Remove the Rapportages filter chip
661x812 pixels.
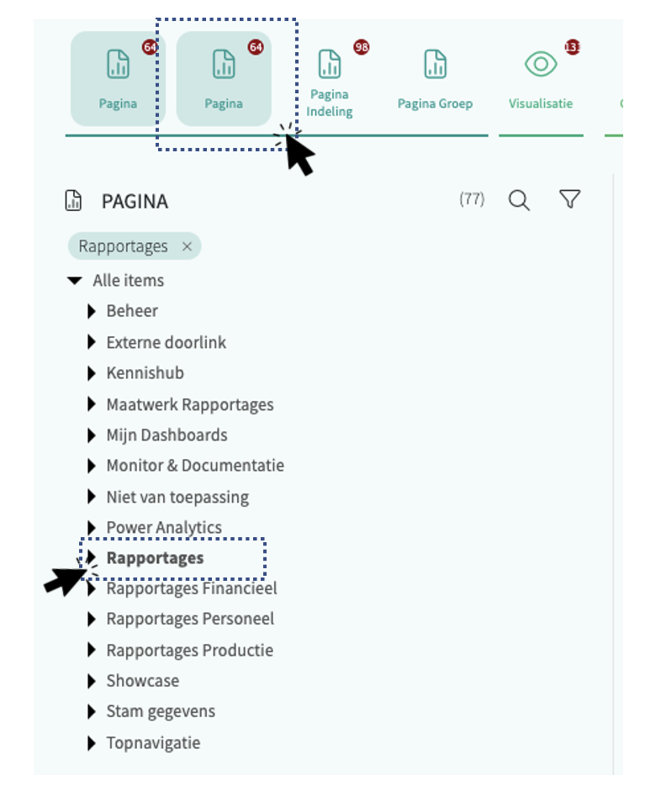(188, 246)
